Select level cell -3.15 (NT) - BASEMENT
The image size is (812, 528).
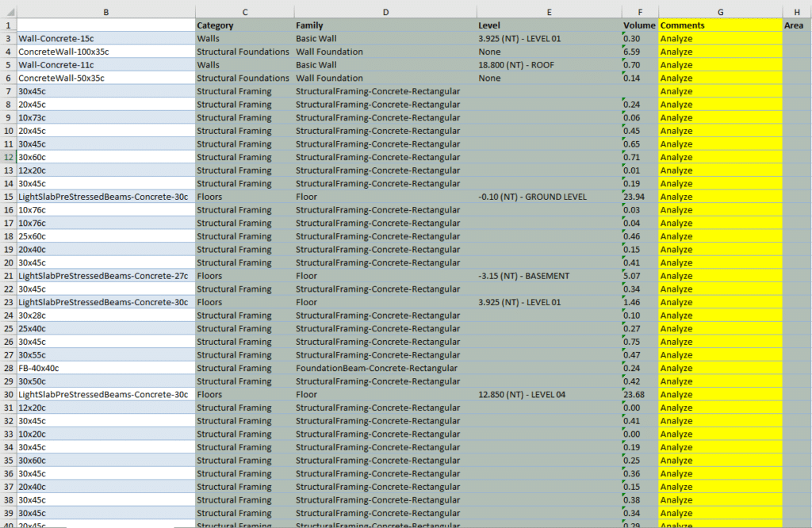tap(549, 276)
